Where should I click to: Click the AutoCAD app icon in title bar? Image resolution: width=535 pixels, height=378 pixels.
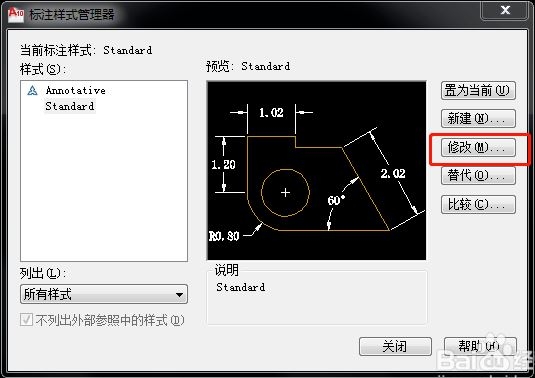tap(16, 14)
